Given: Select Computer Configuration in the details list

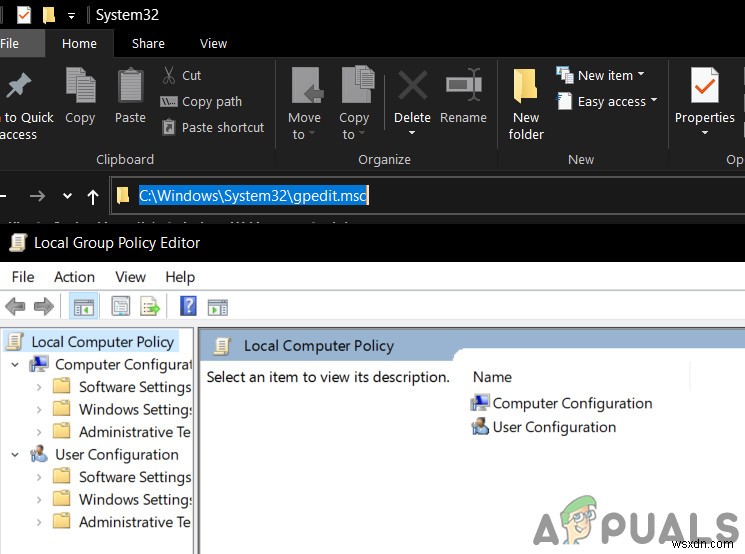Looking at the screenshot, I should pyautogui.click(x=561, y=403).
